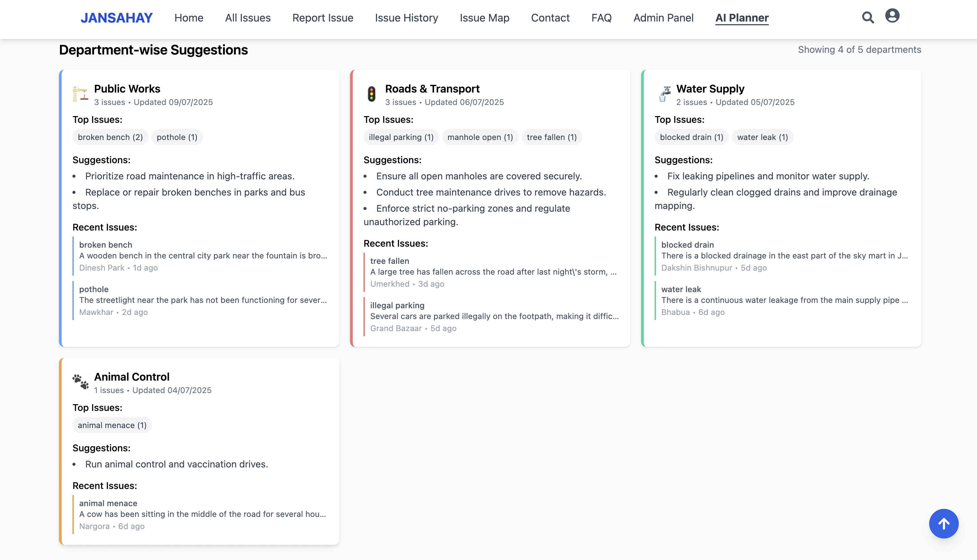Click the search magnifier icon

tap(868, 17)
